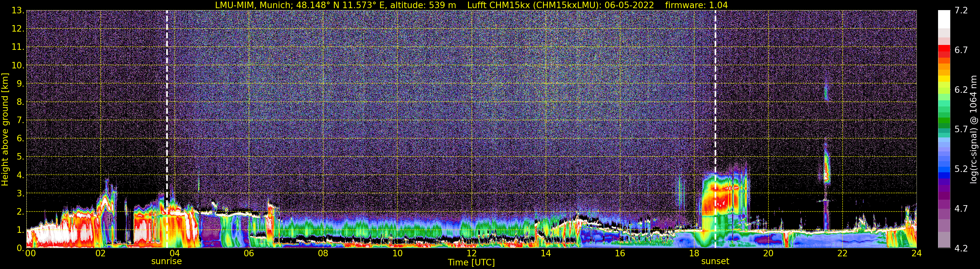Viewport: 980px width, 269px height.
Task: Click the height axis tick label 11
Action: [18, 47]
